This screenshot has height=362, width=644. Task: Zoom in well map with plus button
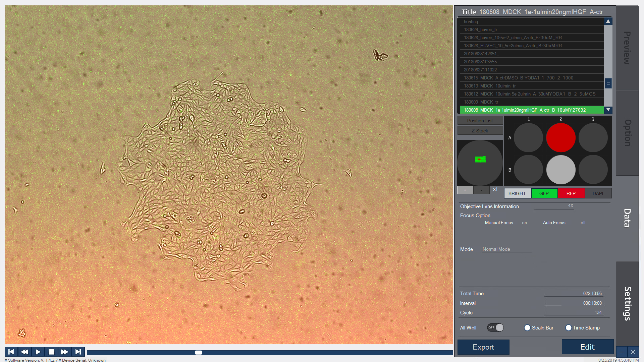(x=465, y=190)
